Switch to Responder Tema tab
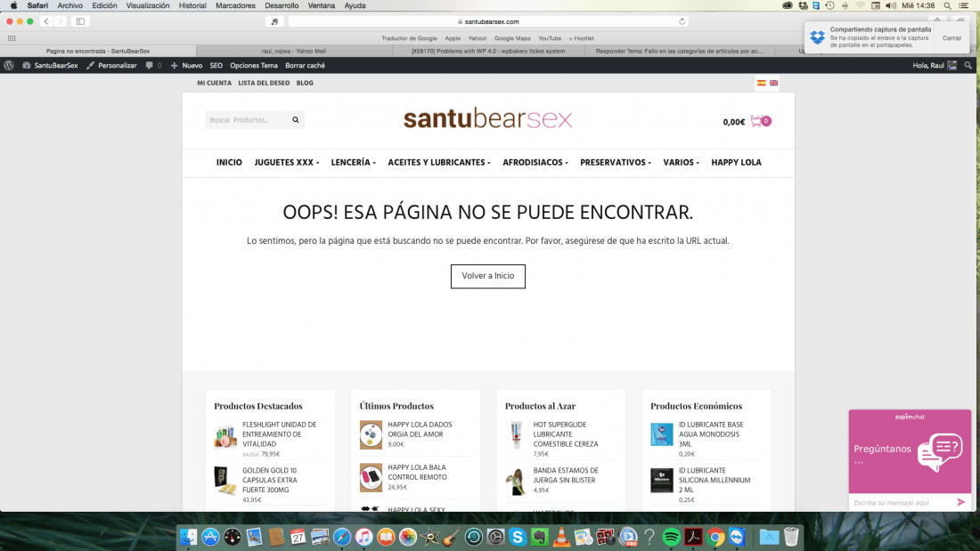The width and height of the screenshot is (980, 551). (x=680, y=52)
